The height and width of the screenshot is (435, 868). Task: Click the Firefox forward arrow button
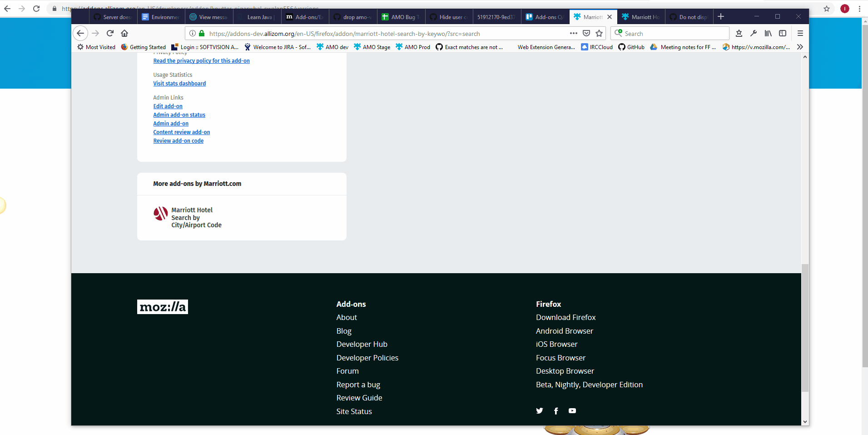(95, 33)
